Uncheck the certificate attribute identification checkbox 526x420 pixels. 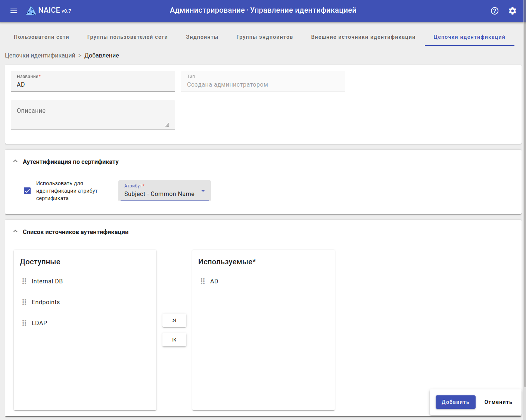27,191
